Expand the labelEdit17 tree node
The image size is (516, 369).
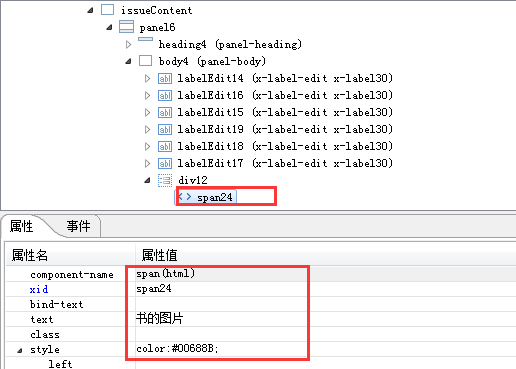(x=147, y=163)
